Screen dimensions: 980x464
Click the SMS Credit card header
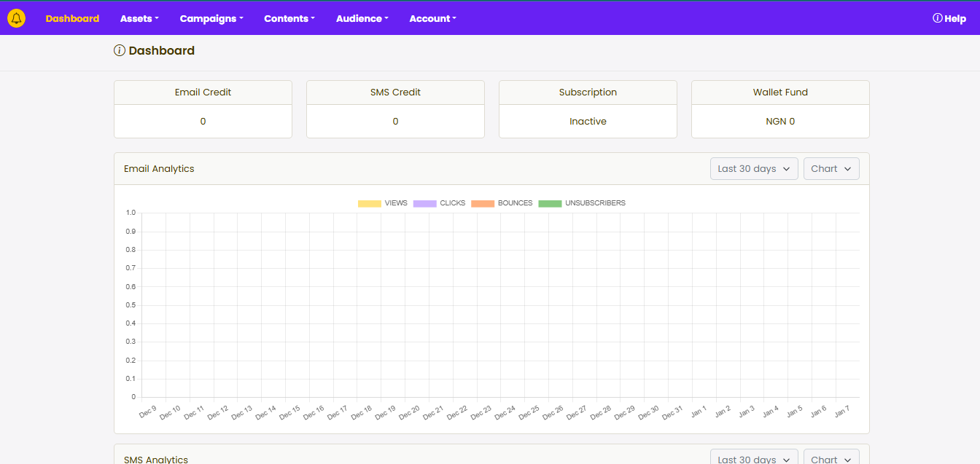tap(395, 93)
